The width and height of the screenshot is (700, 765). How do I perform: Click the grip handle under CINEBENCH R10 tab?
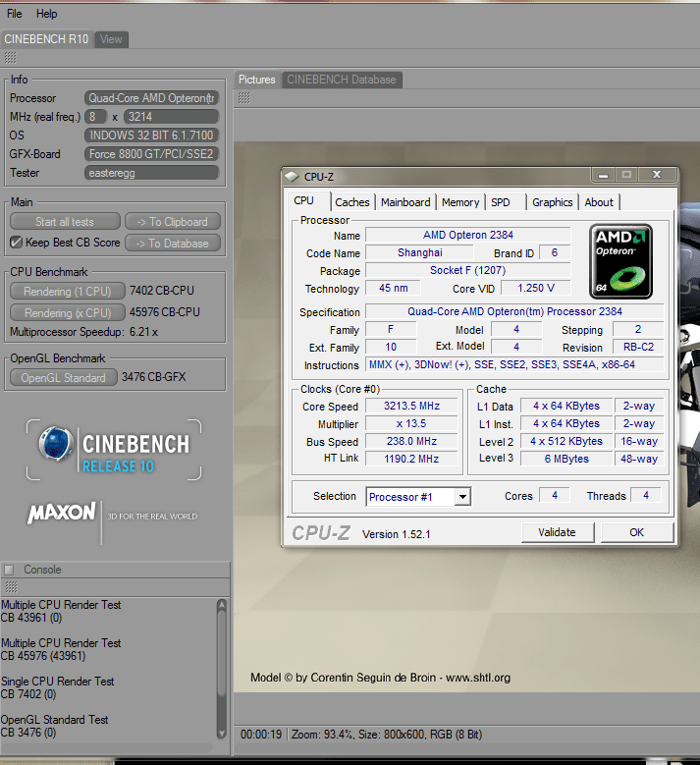click(x=10, y=57)
